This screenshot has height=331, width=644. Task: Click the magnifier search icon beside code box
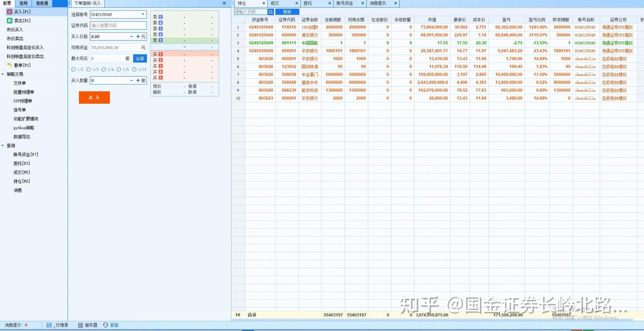click(271, 12)
